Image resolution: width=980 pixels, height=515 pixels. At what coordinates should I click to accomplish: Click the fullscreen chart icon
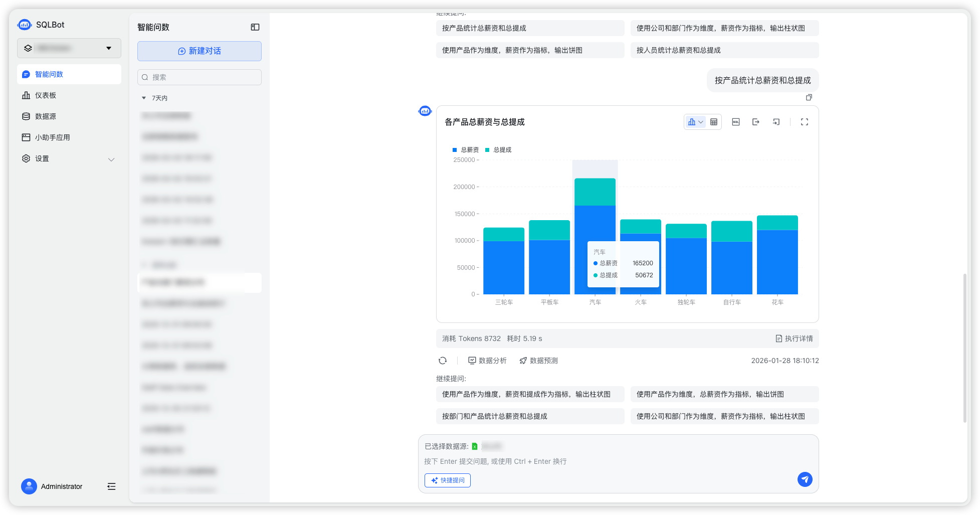click(804, 122)
